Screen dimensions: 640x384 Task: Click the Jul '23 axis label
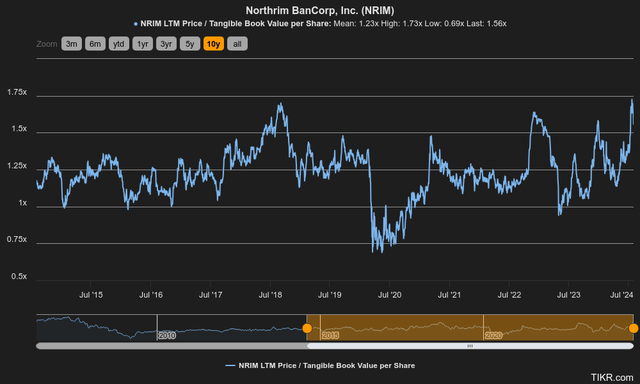(569, 295)
